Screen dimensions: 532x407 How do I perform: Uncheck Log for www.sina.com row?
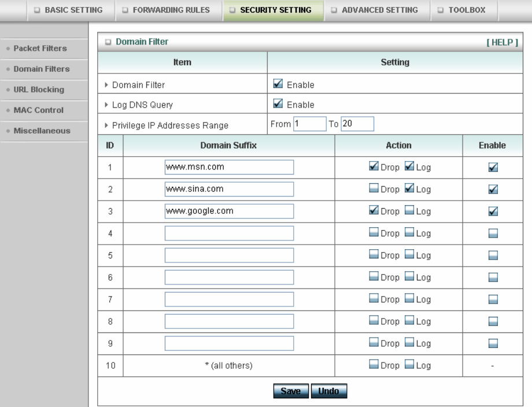[x=409, y=188]
